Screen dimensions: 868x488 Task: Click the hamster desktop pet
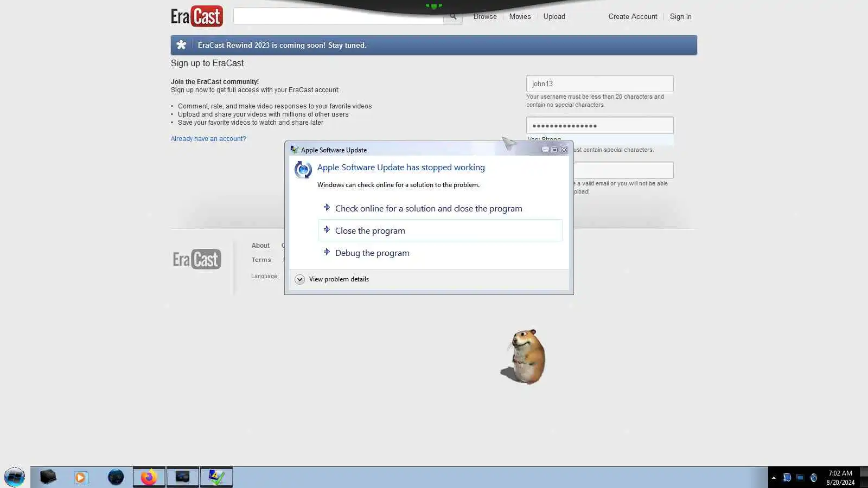coord(524,356)
